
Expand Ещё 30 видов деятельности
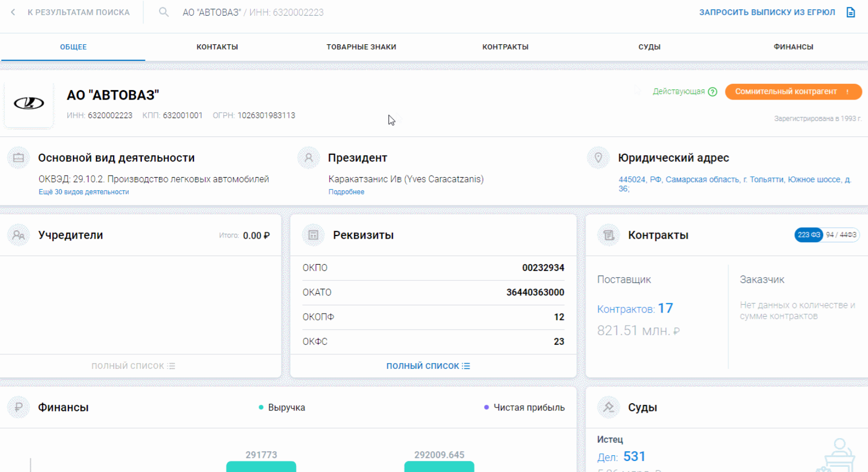(83, 191)
